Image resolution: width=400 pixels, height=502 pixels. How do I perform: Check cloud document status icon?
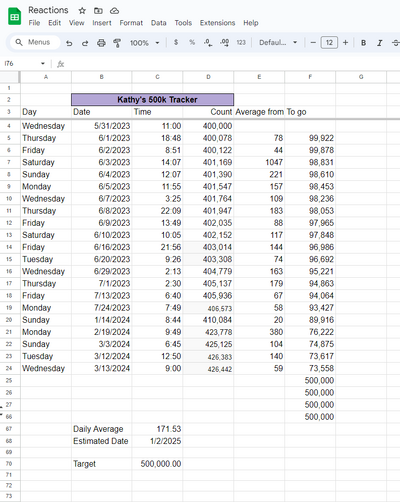click(x=114, y=11)
